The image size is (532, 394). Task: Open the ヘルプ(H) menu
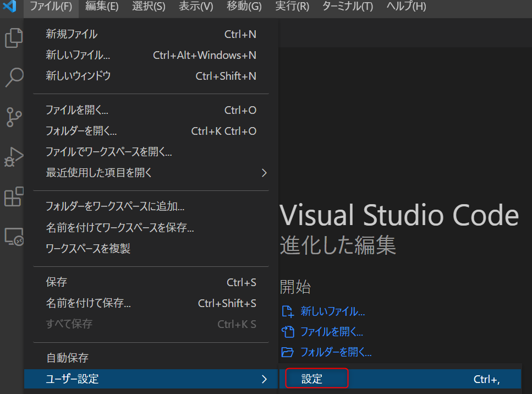pos(406,6)
